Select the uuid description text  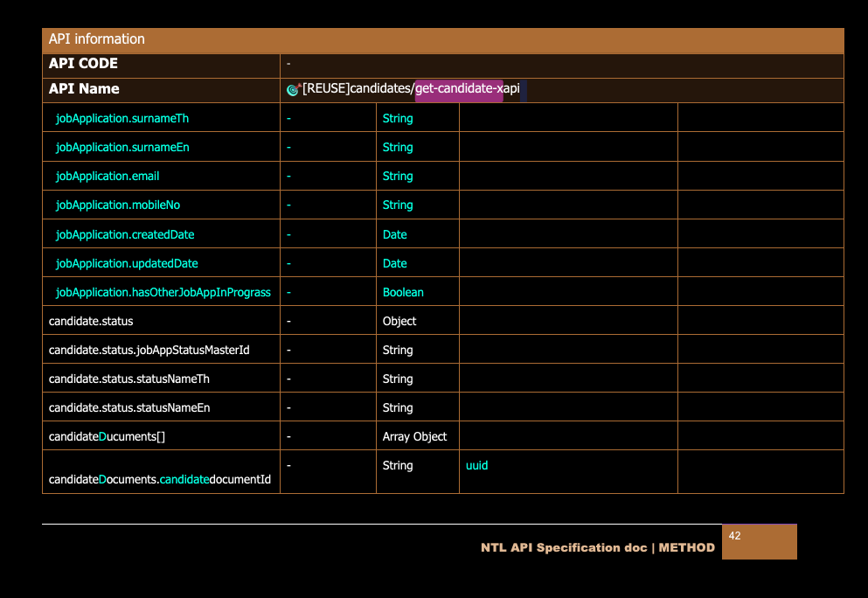[477, 465]
